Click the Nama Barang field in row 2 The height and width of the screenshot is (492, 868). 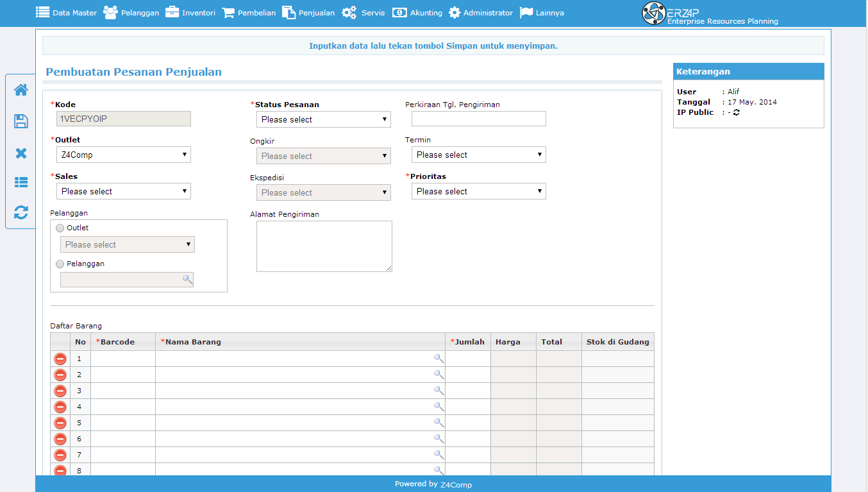(x=300, y=375)
